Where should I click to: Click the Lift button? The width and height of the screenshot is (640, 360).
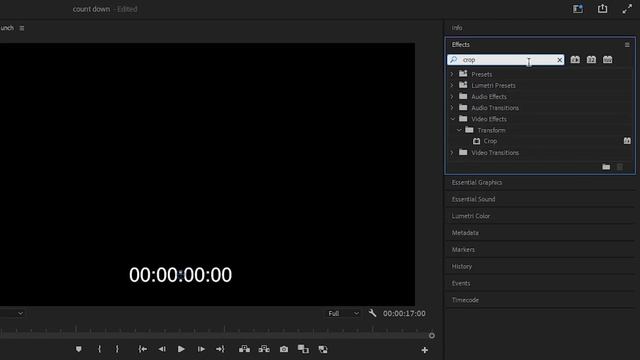[x=244, y=349]
